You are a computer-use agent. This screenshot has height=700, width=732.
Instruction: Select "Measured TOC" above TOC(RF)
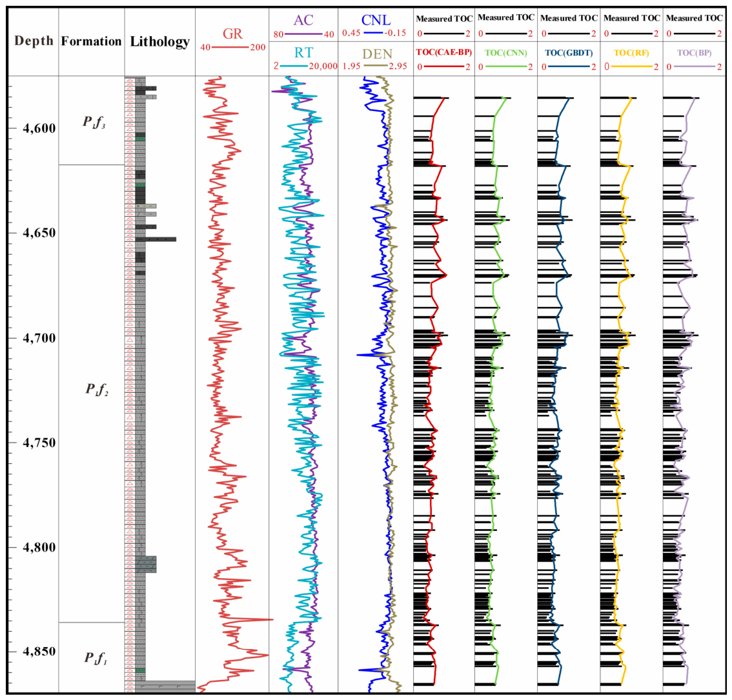(632, 18)
